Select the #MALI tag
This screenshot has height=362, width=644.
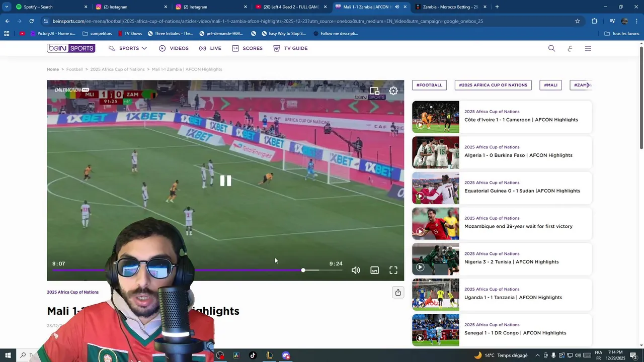[x=550, y=85]
